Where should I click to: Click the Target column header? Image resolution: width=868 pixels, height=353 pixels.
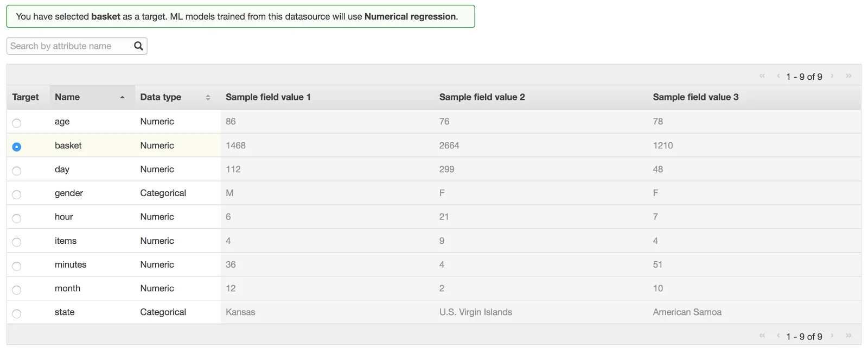point(25,97)
